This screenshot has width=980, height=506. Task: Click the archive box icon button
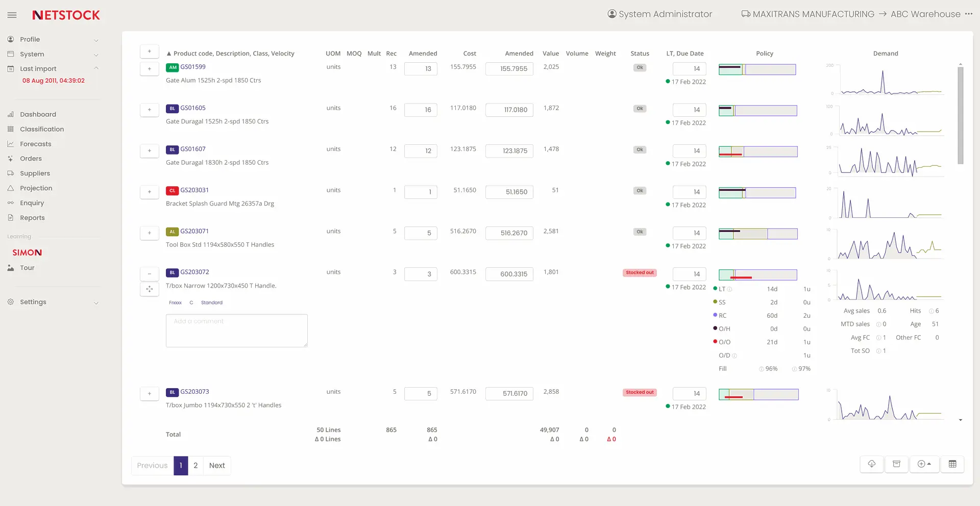896,464
